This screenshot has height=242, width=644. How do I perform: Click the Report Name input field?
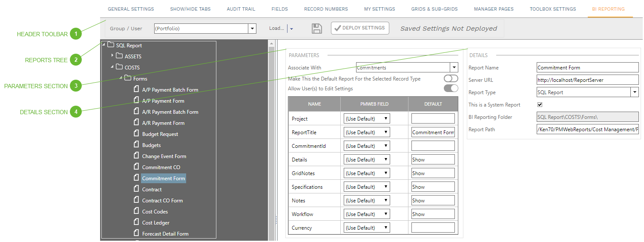tap(588, 67)
